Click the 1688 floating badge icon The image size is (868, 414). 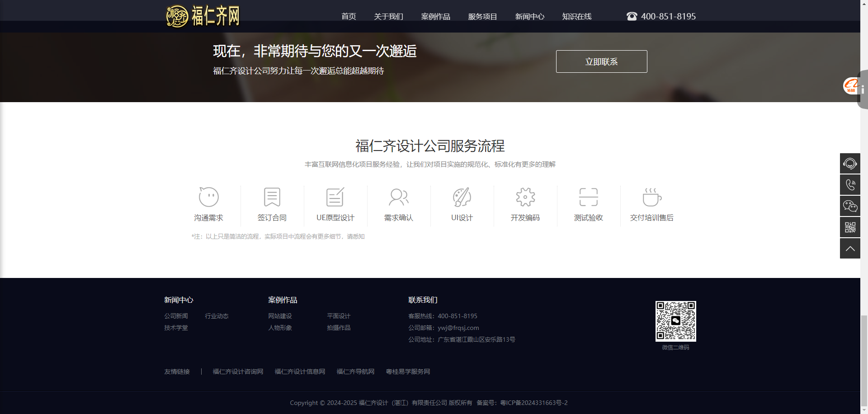[851, 86]
